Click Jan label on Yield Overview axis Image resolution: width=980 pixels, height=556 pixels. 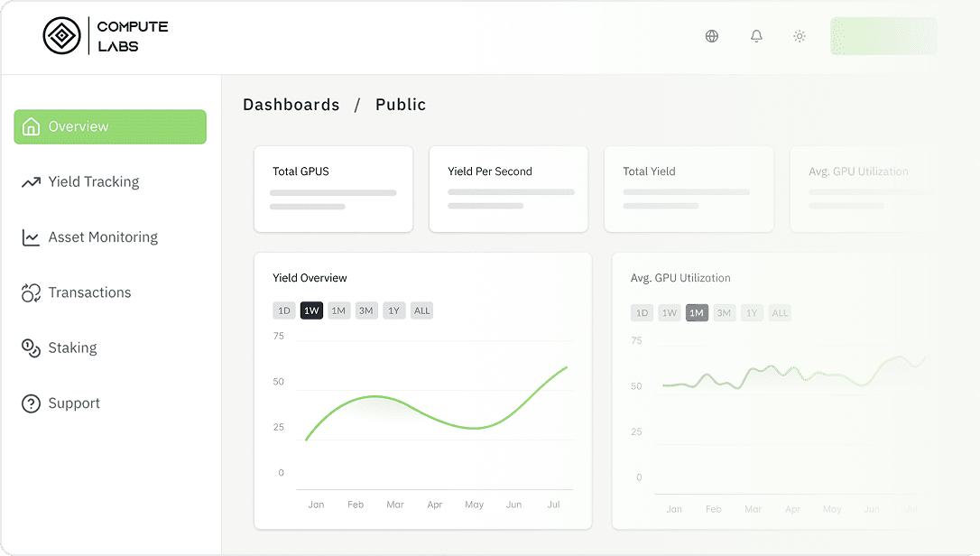click(316, 504)
